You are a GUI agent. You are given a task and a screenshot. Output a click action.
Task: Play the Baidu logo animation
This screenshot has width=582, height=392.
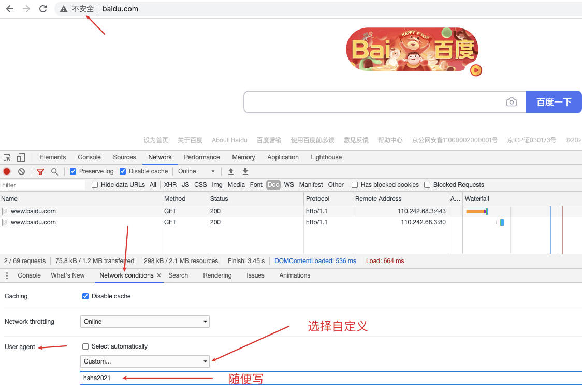(476, 70)
